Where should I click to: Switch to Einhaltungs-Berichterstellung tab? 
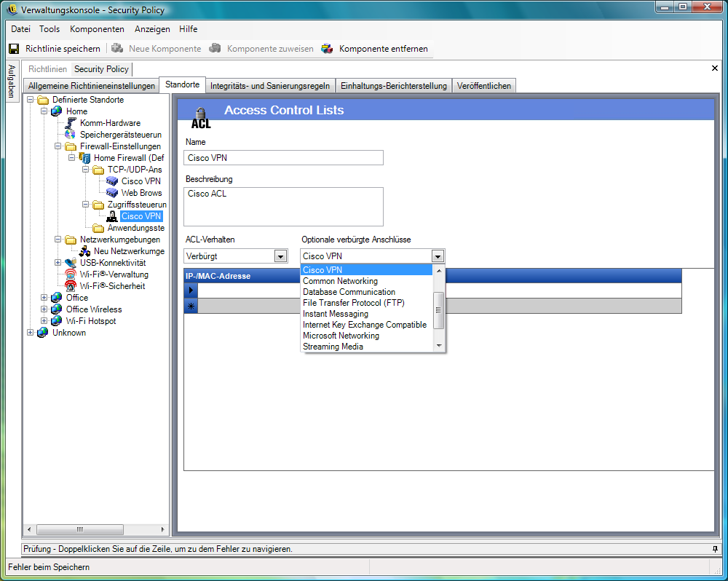pos(394,86)
